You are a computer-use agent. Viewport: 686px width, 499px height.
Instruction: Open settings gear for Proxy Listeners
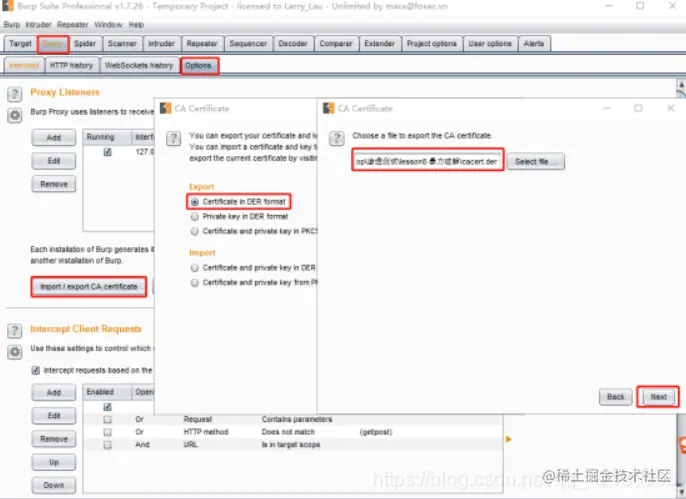(x=14, y=115)
